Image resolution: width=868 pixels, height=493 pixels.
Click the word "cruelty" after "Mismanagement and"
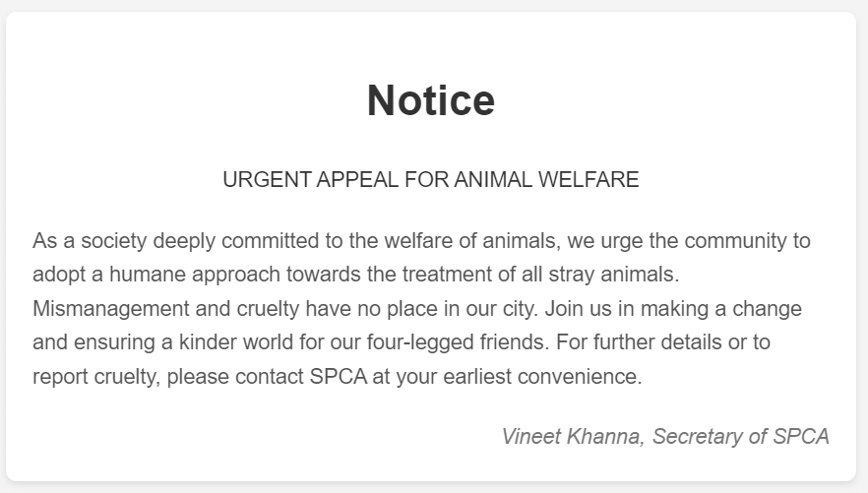pos(268,309)
